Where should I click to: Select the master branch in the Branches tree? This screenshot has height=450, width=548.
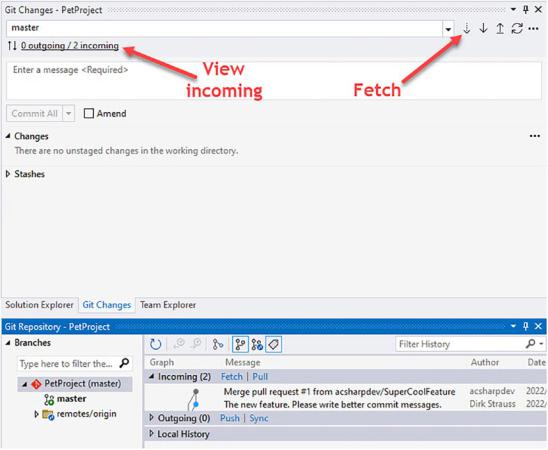[72, 399]
